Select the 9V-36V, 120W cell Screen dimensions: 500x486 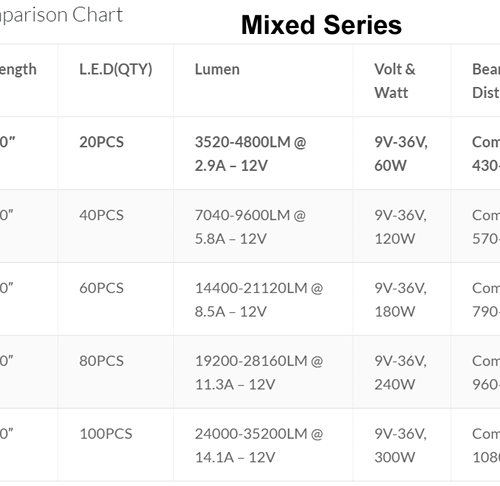[400, 227]
